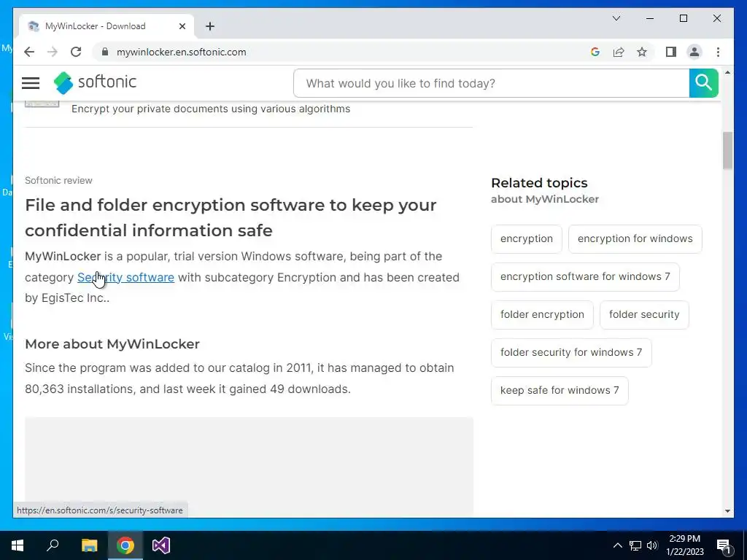Open File Explorer from taskbar
The height and width of the screenshot is (560, 747).
pyautogui.click(x=89, y=545)
